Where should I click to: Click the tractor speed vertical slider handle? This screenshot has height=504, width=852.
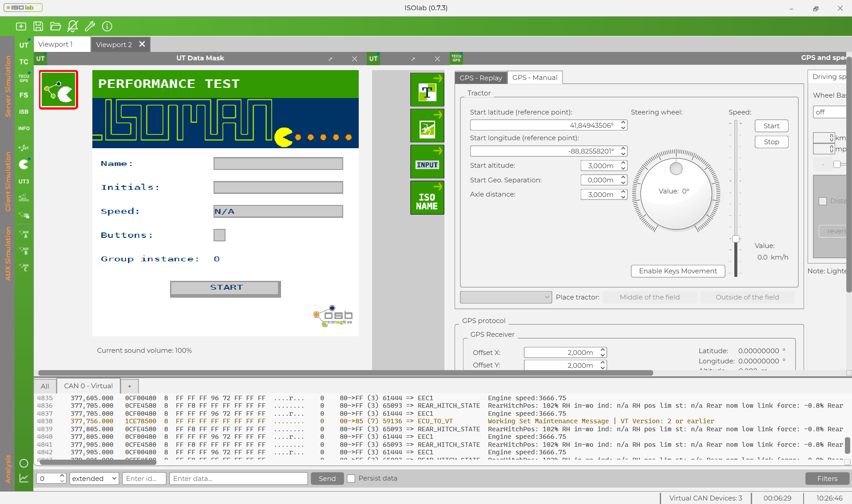tap(736, 239)
